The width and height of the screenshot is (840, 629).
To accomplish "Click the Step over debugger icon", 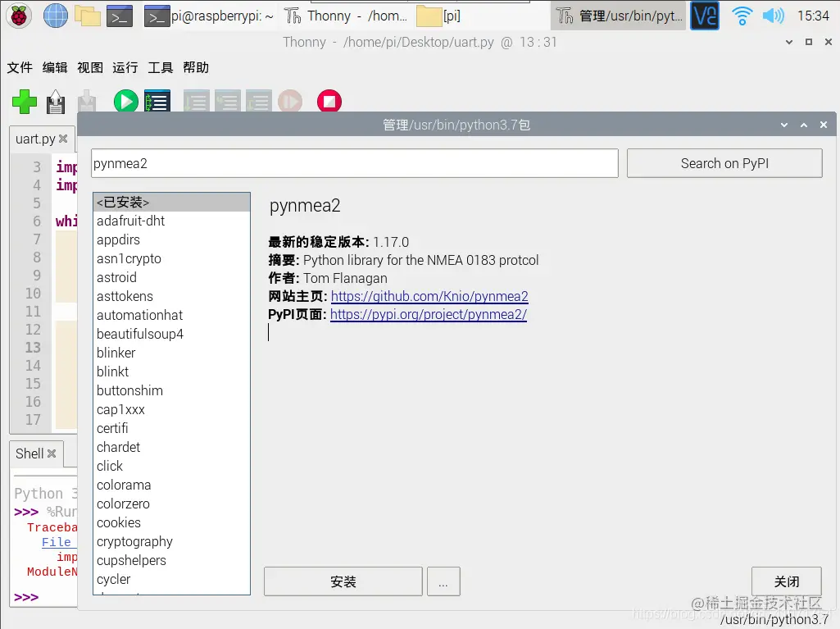I will (x=196, y=102).
